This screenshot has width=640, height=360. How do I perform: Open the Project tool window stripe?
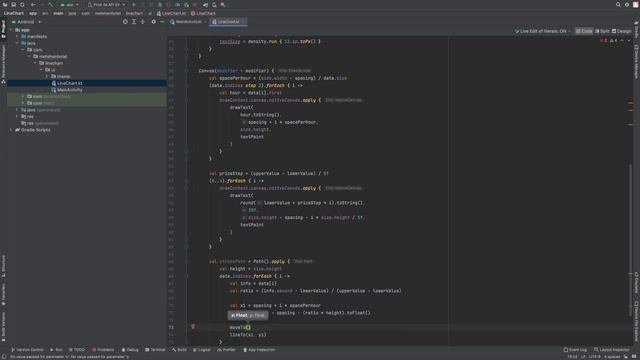pos(3,29)
